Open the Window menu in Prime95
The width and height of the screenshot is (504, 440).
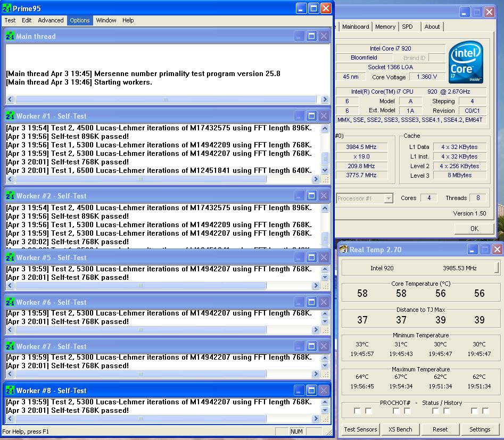point(106,20)
